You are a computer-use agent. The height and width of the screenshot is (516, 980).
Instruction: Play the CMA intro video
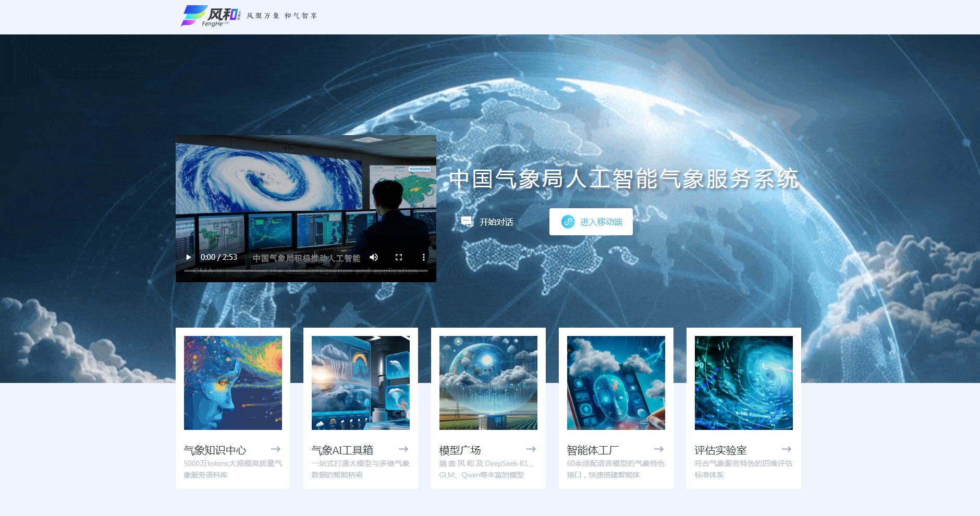coord(189,257)
